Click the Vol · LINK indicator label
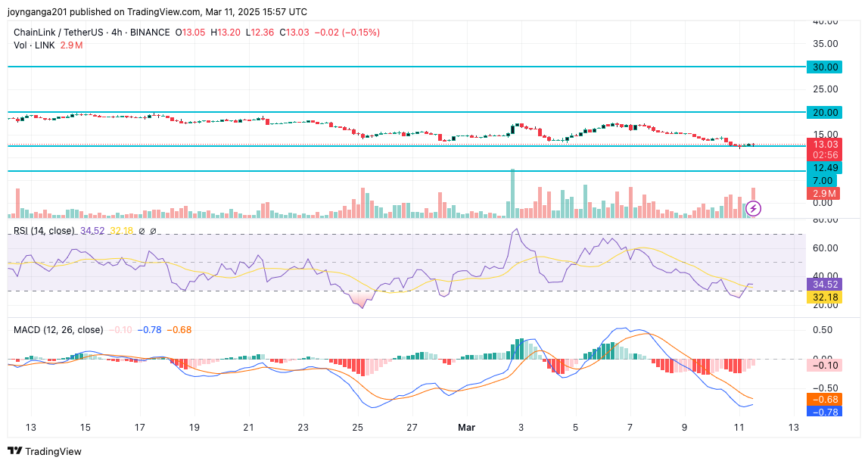The image size is (868, 464). [34, 45]
